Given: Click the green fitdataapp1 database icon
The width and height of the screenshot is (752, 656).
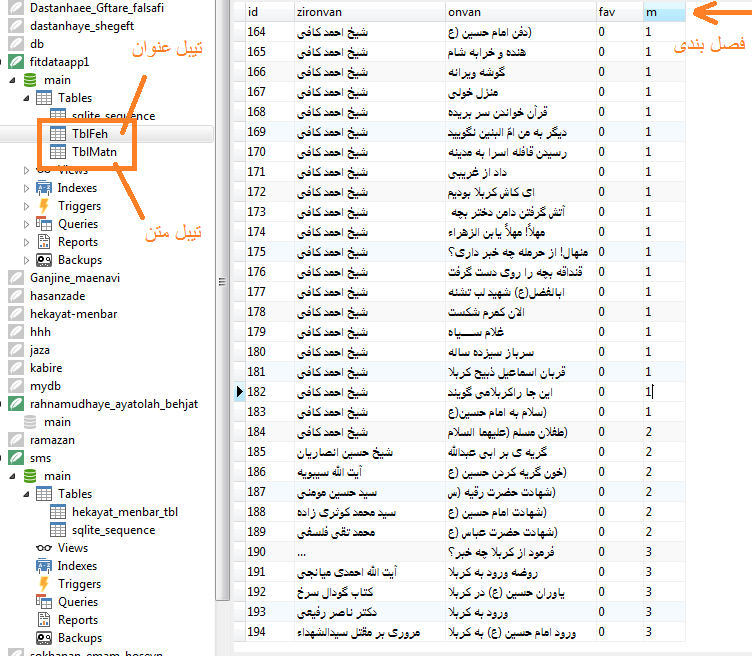Looking at the screenshot, I should (15, 62).
